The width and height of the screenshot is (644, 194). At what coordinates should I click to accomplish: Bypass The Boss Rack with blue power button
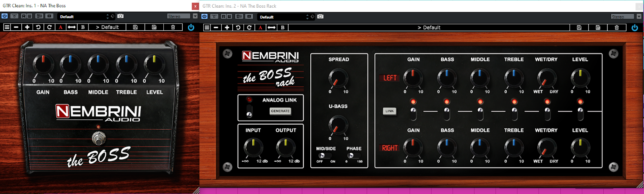(x=635, y=27)
